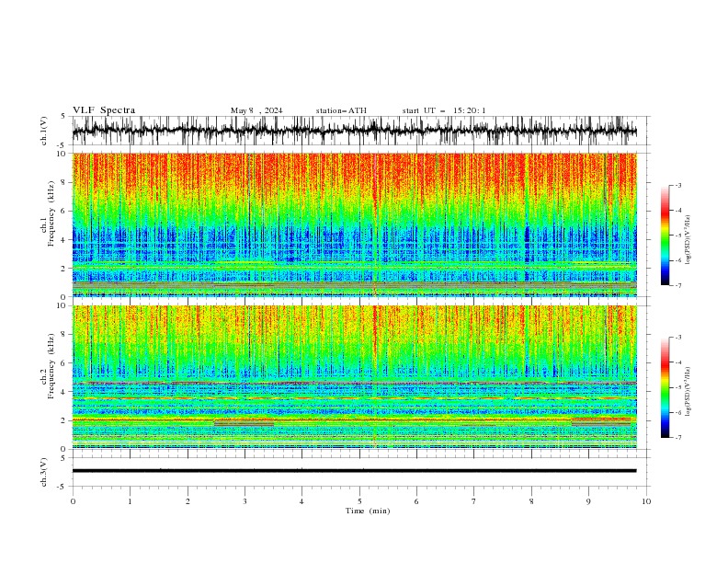This screenshot has width=728, height=563.
Task: Click the ch.2 color bar log(PSD) label
Action: pos(688,392)
